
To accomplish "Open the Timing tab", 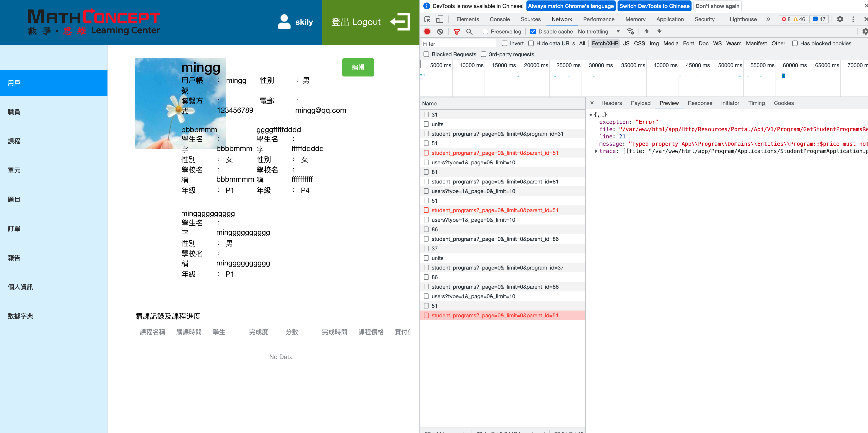I will [x=756, y=103].
